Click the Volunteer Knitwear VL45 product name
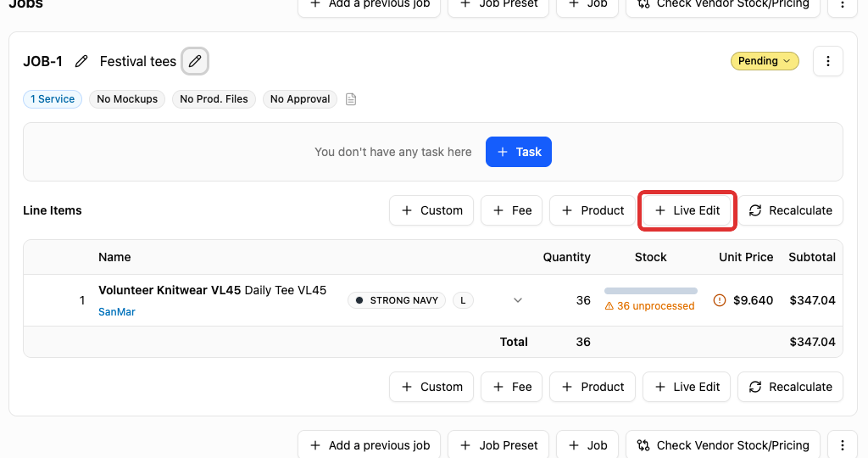 point(170,290)
